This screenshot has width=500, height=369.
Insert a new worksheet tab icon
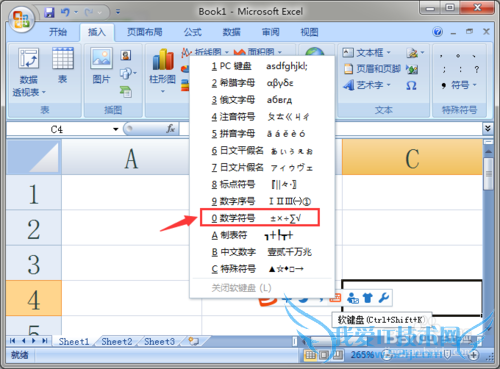193,341
